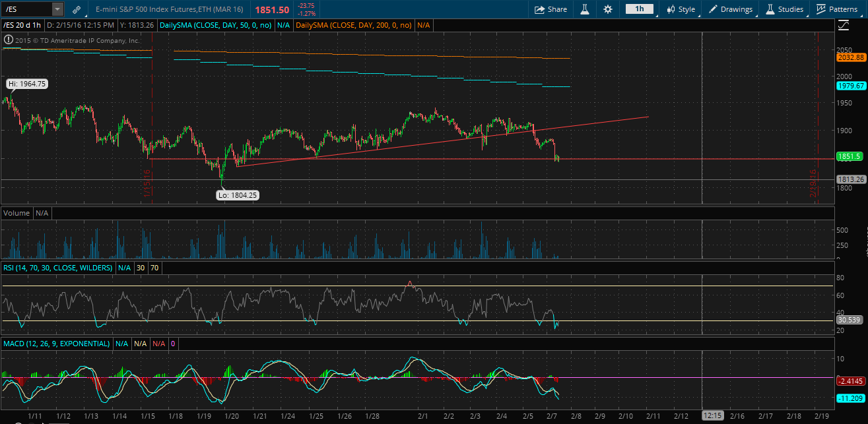Open the 1h timeframe selector
868x424 pixels.
tap(640, 9)
